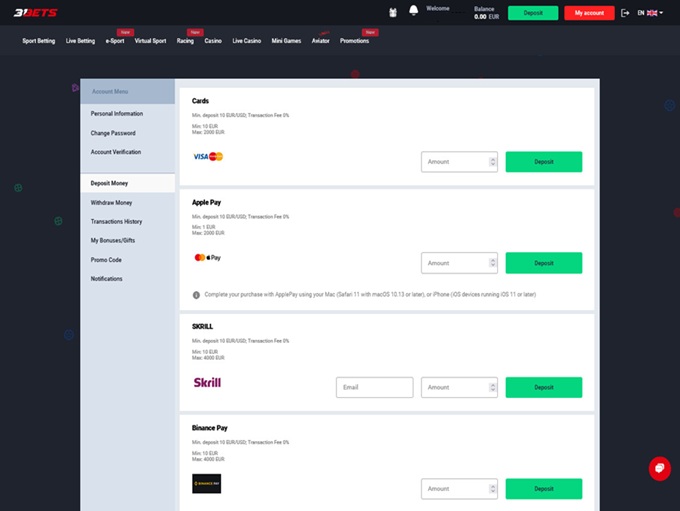Adjust the Binance Pay amount stepper
680x511 pixels.
[x=492, y=489]
